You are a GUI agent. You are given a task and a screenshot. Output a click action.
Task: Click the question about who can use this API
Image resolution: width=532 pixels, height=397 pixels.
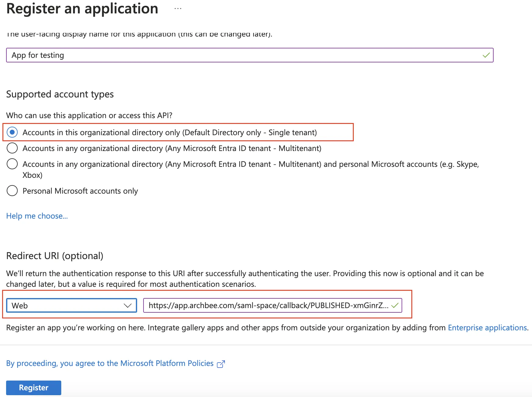coord(89,116)
